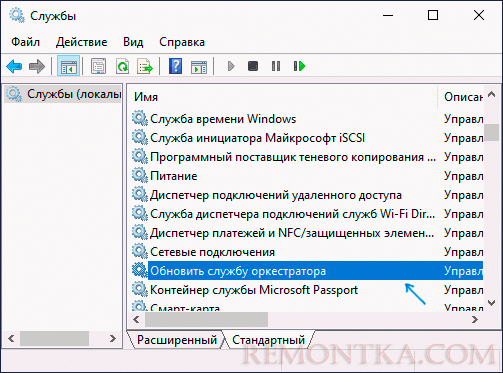Image resolution: width=503 pixels, height=373 pixels.
Task: Click gear icon beside Служба диспетчера подключений Wi-Fi
Action: click(139, 213)
